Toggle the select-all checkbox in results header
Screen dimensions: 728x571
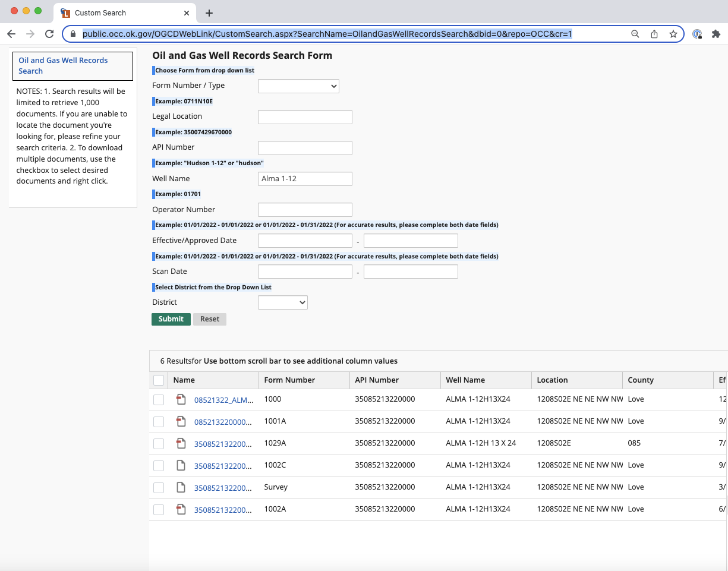(159, 380)
